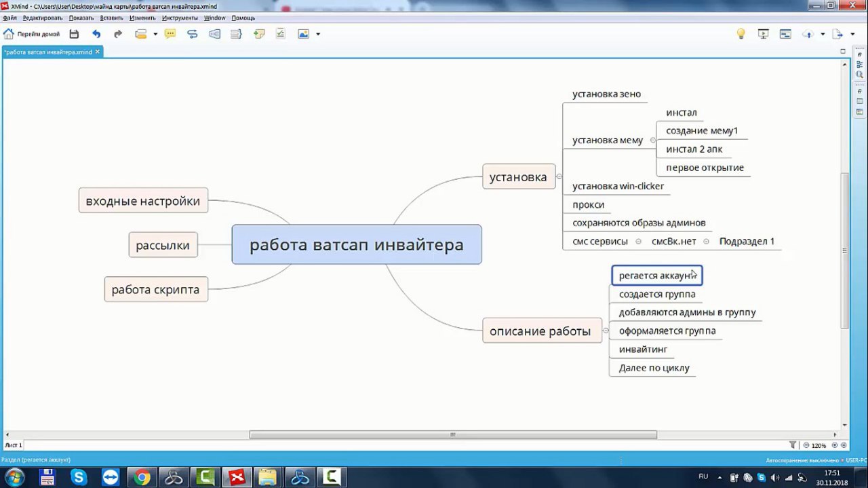Click the lightbulb brainstorm icon
This screenshot has width=868, height=488.
tap(741, 34)
